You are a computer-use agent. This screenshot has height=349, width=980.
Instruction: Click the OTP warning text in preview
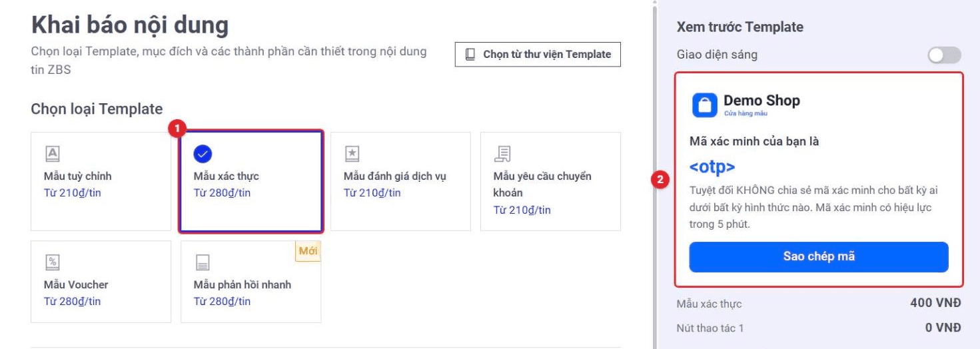pyautogui.click(x=814, y=207)
